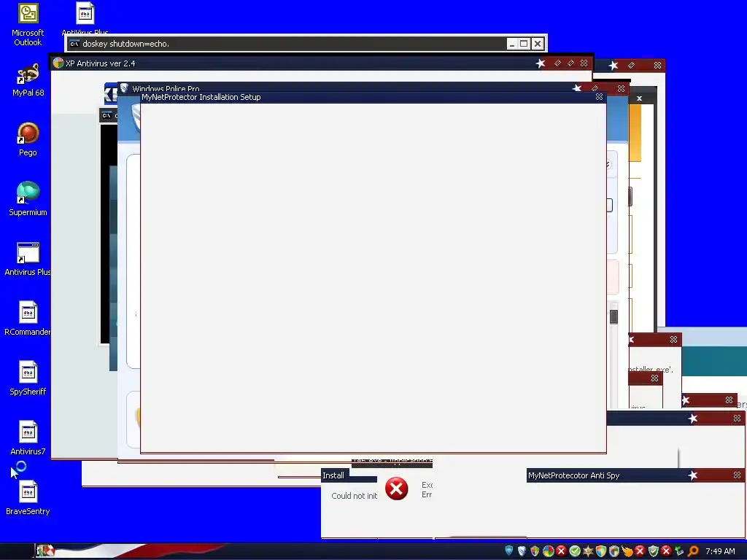Click the light blue shield tray icon

click(x=508, y=551)
